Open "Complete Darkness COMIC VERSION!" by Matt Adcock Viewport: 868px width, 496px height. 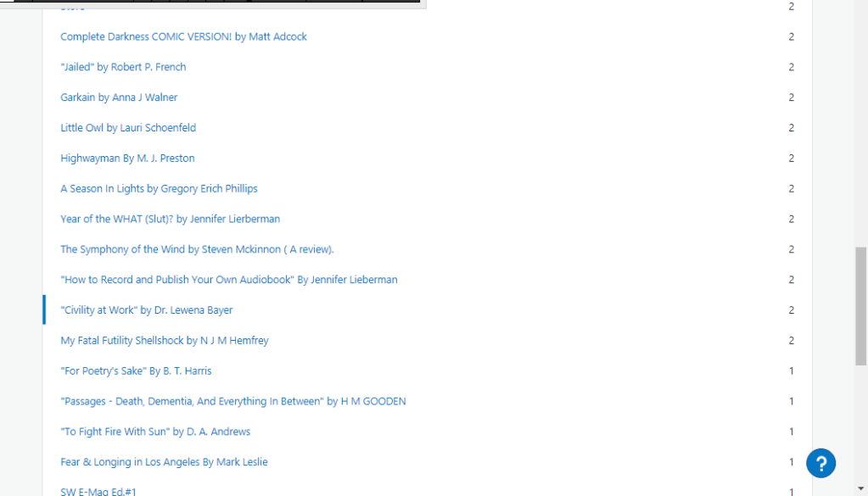coord(183,36)
